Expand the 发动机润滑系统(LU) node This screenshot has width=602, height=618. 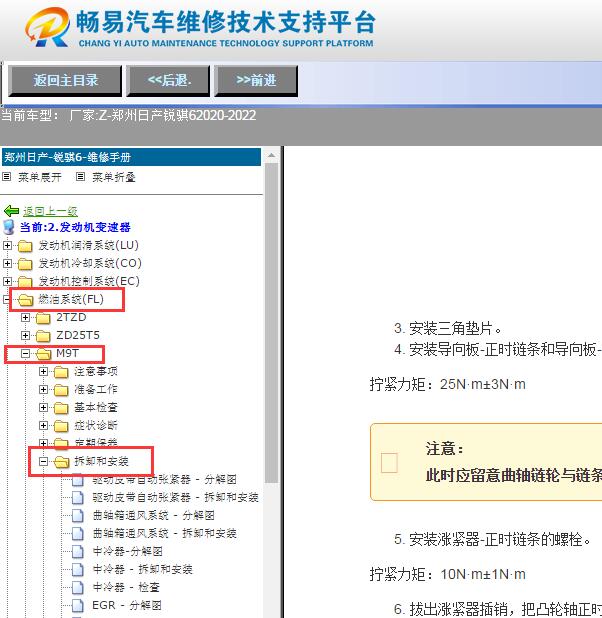[x=7, y=245]
